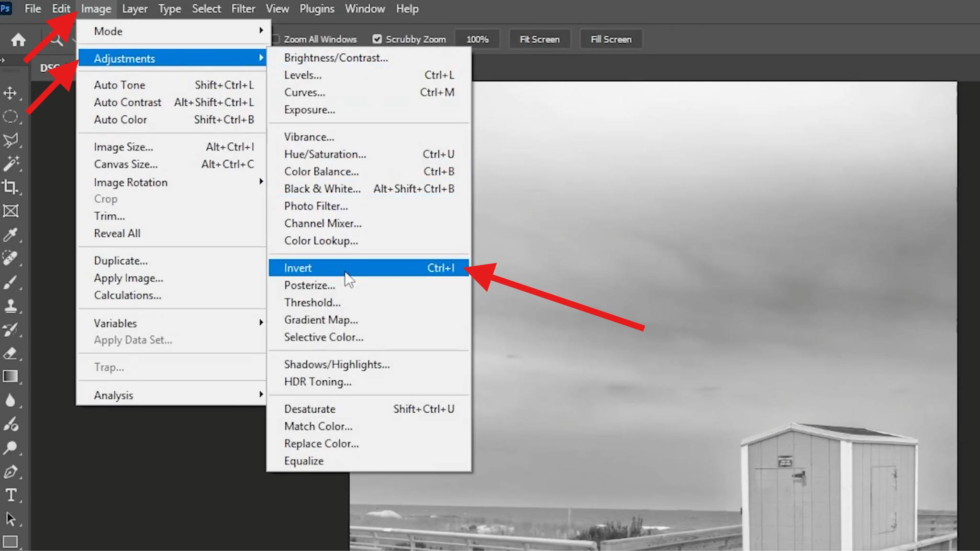
Task: Select the Horizontal Type tool
Action: [x=10, y=495]
